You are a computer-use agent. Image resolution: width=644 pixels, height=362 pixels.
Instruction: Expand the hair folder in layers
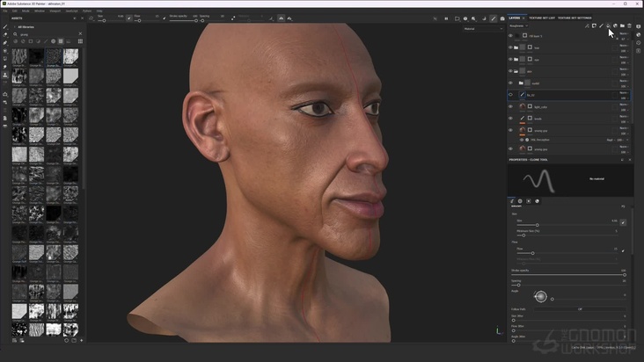pyautogui.click(x=516, y=47)
